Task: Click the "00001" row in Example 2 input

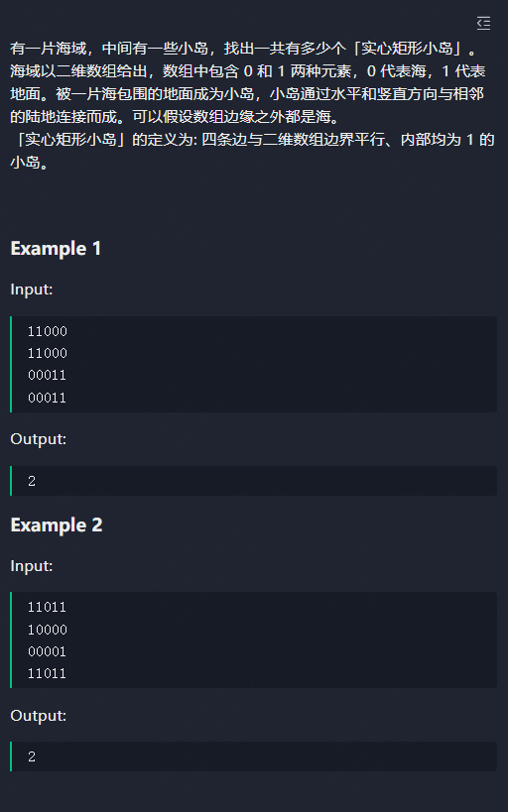Action: click(x=48, y=651)
